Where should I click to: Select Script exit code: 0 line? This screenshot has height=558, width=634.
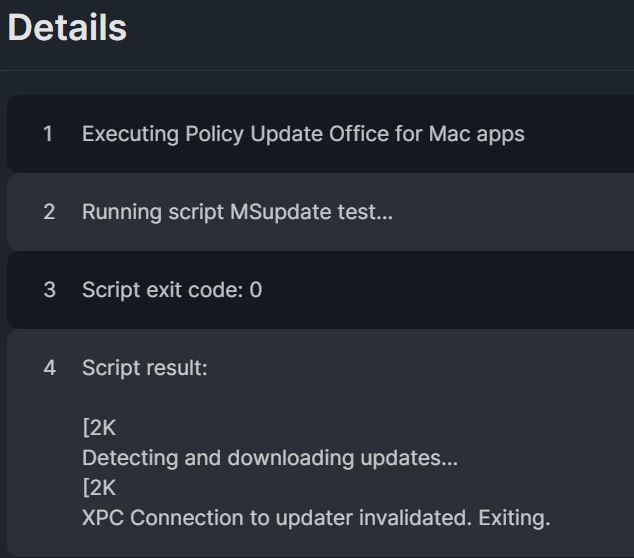(x=172, y=290)
